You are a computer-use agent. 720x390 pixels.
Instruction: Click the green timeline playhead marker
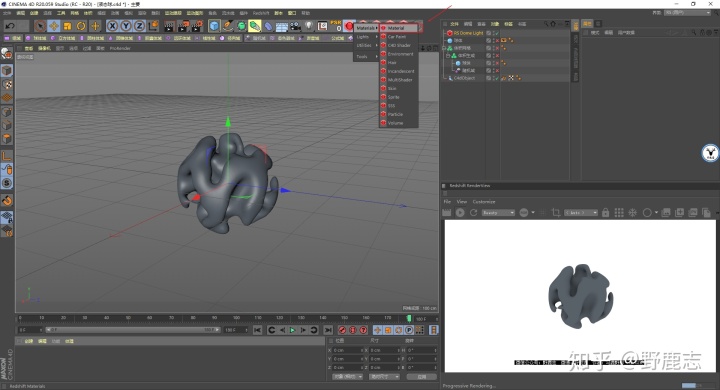point(409,318)
